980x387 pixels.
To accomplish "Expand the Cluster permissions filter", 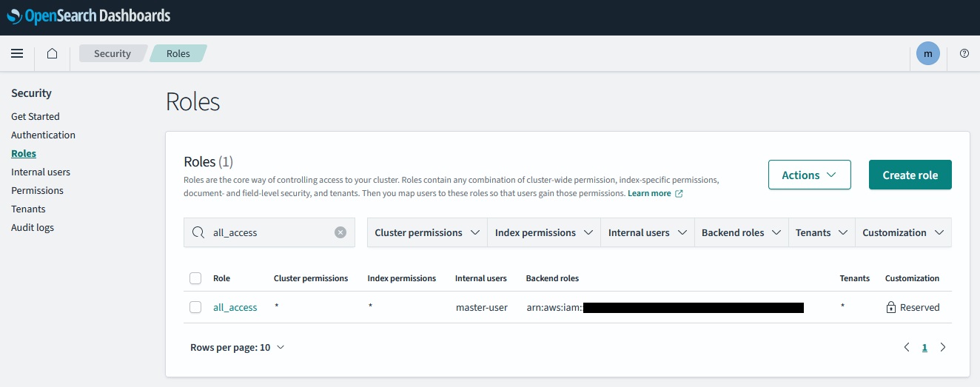I will point(426,232).
